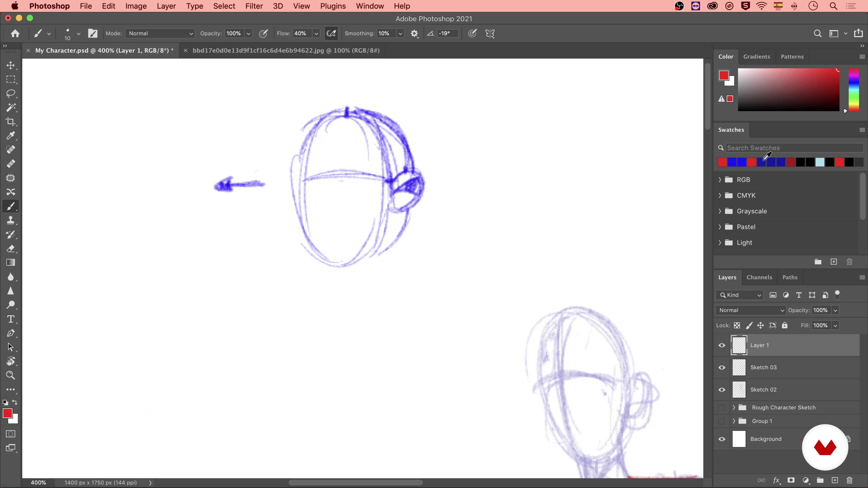
Task: Create new adjustment layer
Action: [x=806, y=480]
